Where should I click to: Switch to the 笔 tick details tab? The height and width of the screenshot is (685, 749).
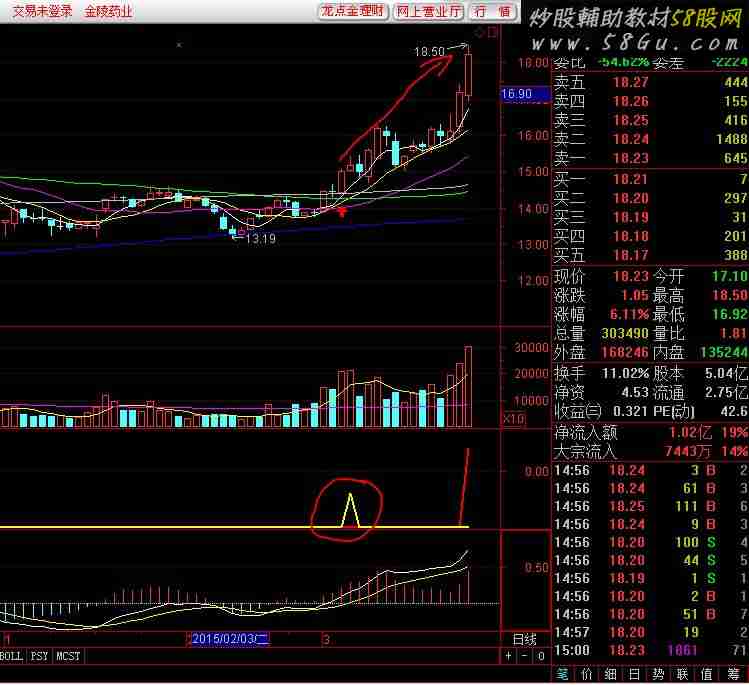pos(562,674)
